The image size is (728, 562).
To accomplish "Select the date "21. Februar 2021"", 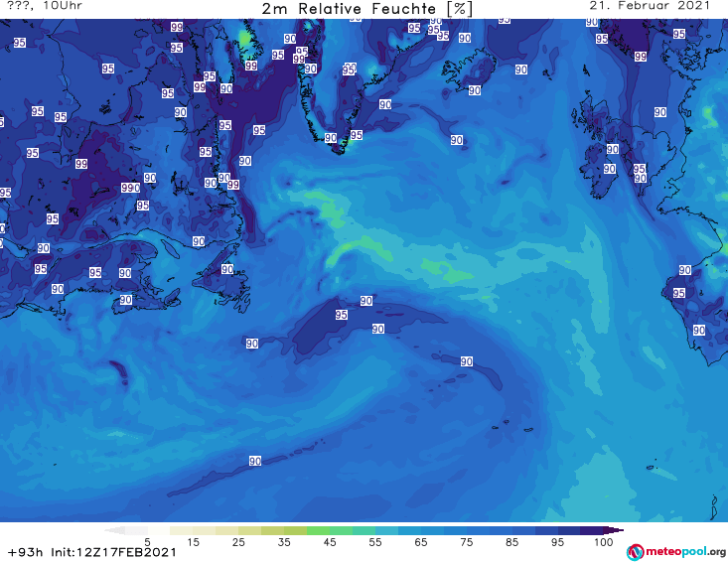I will (x=650, y=6).
